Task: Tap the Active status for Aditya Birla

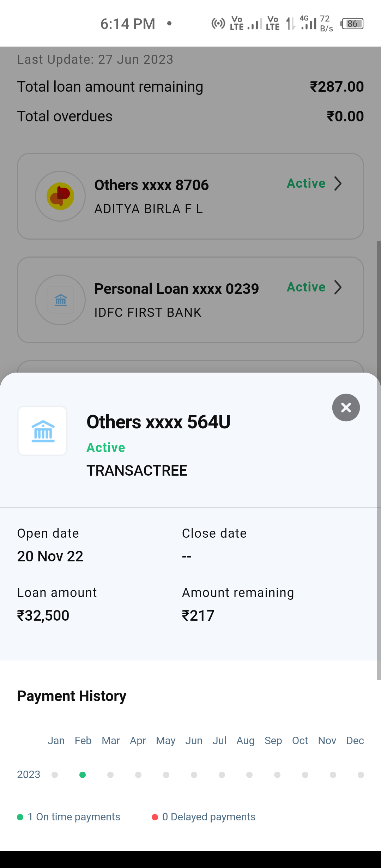Action: coord(306,183)
